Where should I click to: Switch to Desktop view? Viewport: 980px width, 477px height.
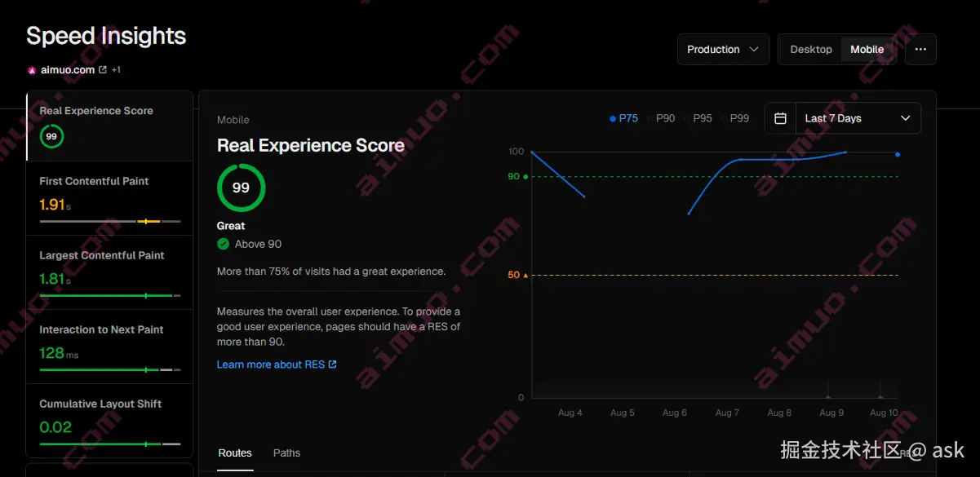(811, 49)
